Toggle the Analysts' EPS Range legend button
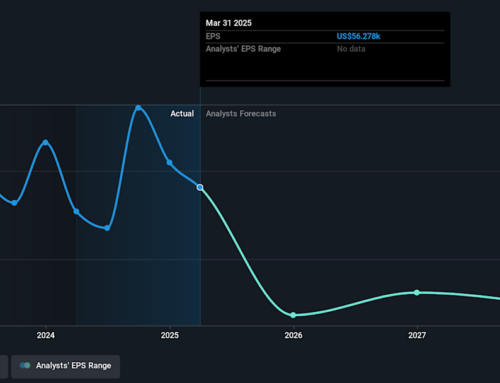Image resolution: width=500 pixels, height=383 pixels. [65, 366]
